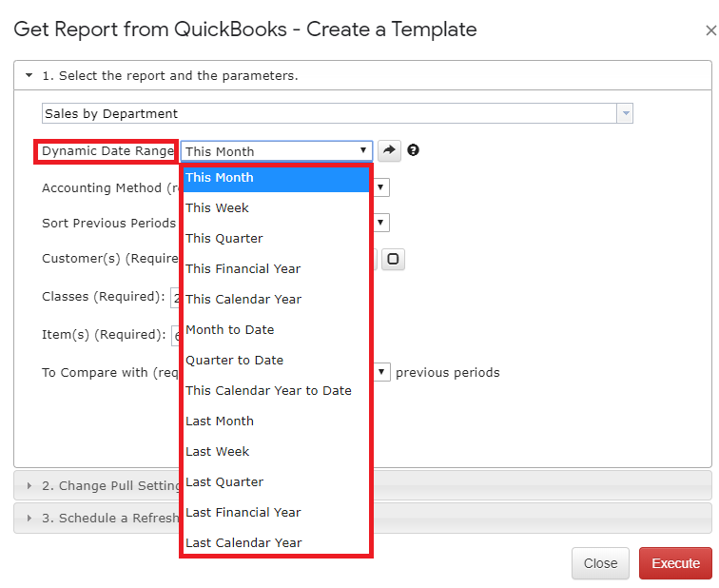Screen dimensions: 719x588
Task: Click the share arrow icon beside date range
Action: [389, 150]
